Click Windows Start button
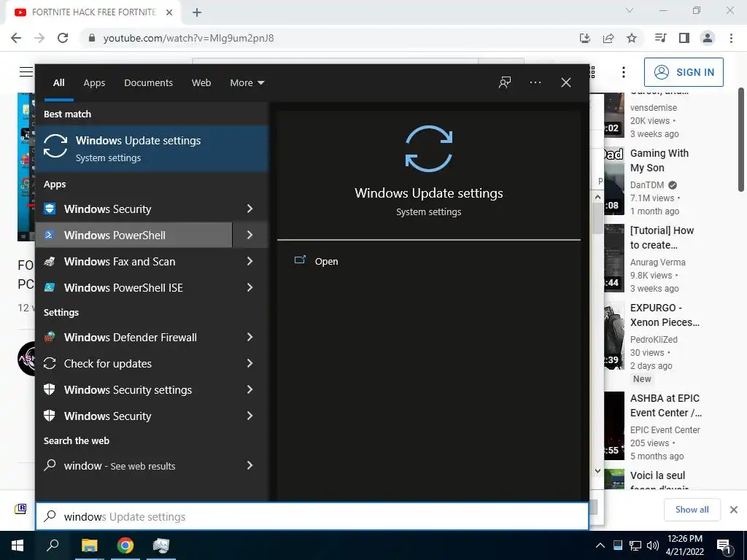Screen dimensions: 747x560 click(18, 545)
